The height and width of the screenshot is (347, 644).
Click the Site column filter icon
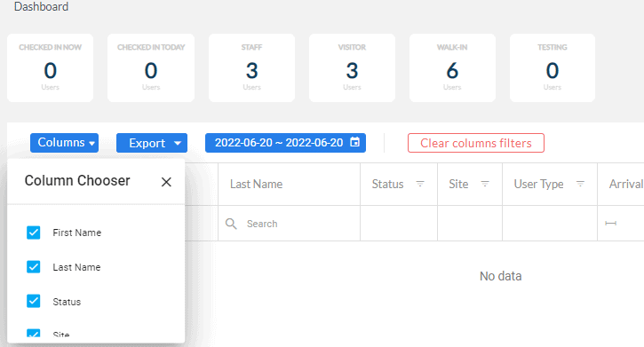pos(485,184)
